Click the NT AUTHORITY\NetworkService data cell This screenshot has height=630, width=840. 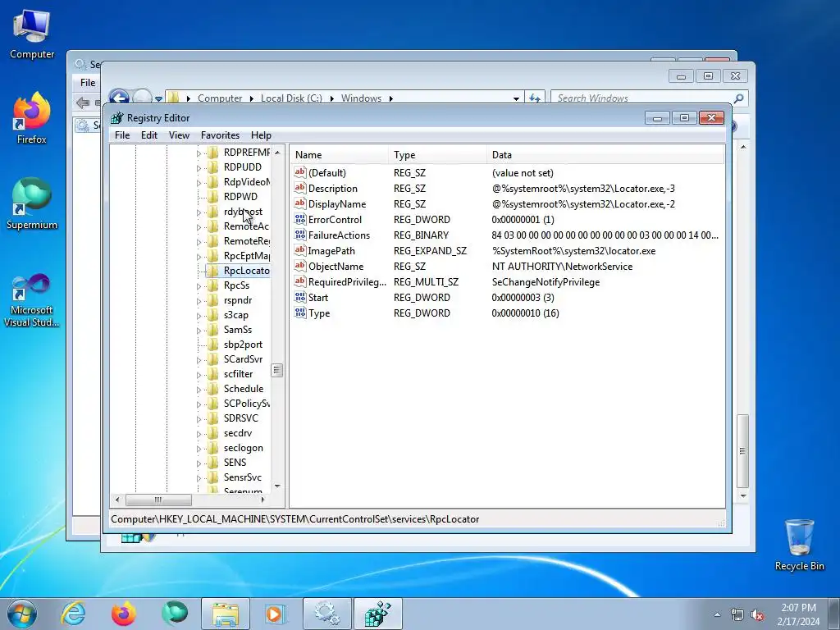(562, 267)
